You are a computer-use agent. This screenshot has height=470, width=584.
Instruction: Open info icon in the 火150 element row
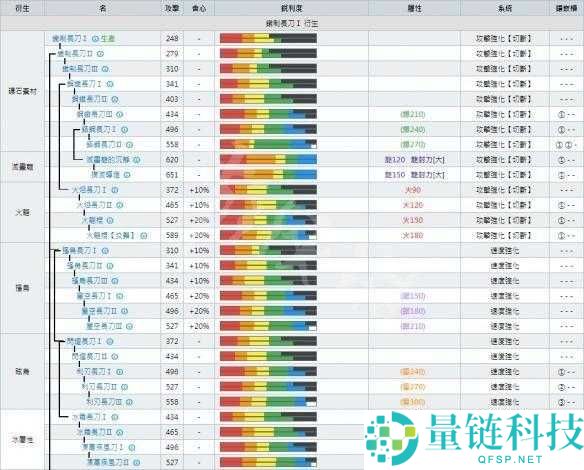coord(110,220)
